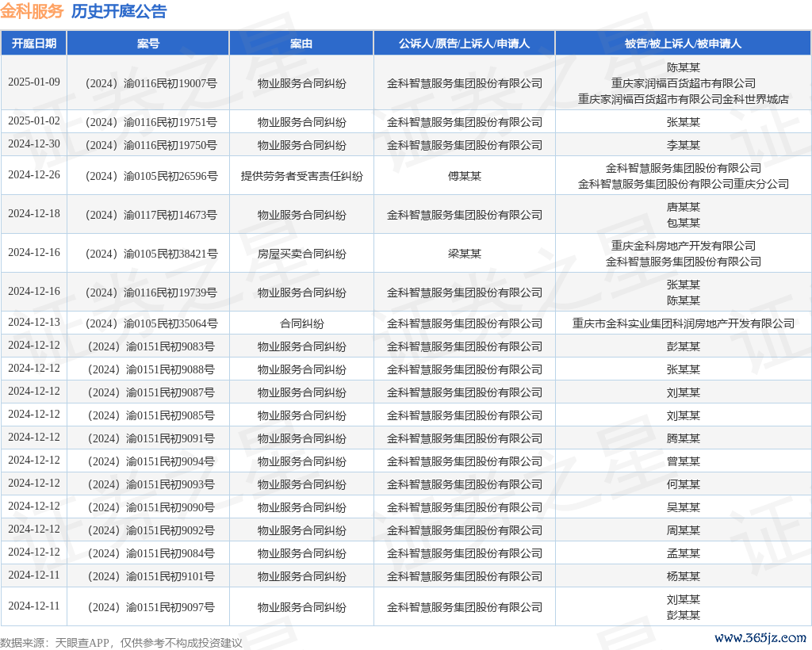
Task: Click defendant 腾某某
Action: tap(683, 439)
